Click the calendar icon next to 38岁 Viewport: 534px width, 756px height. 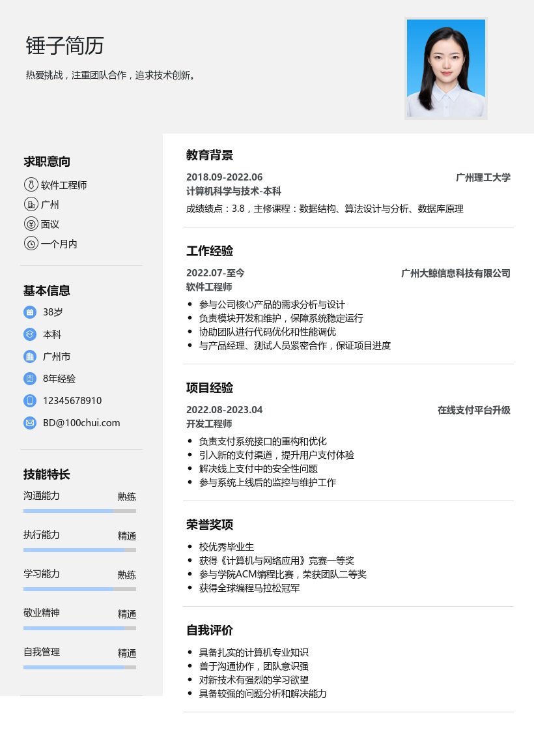coord(30,312)
